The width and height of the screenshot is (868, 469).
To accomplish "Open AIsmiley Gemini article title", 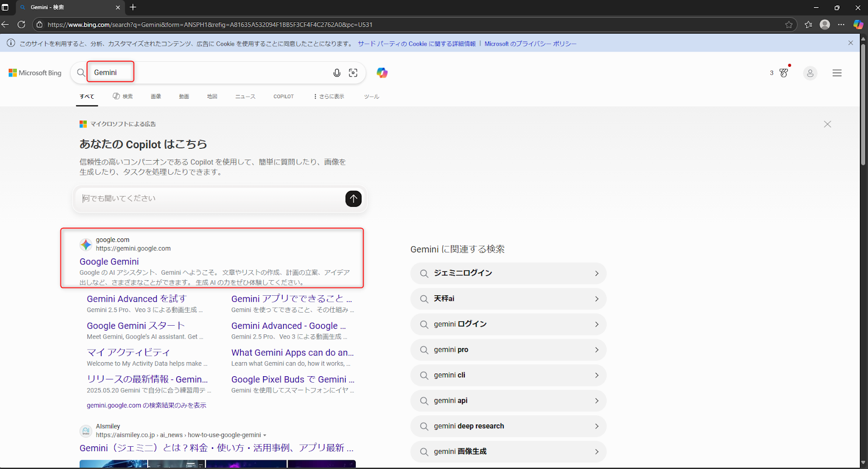I will pyautogui.click(x=216, y=448).
